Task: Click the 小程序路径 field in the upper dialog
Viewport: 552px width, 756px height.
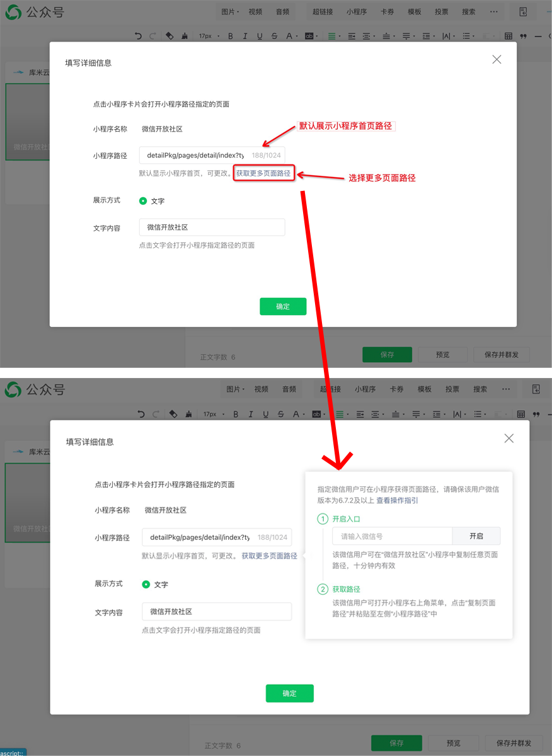Action: pos(212,155)
